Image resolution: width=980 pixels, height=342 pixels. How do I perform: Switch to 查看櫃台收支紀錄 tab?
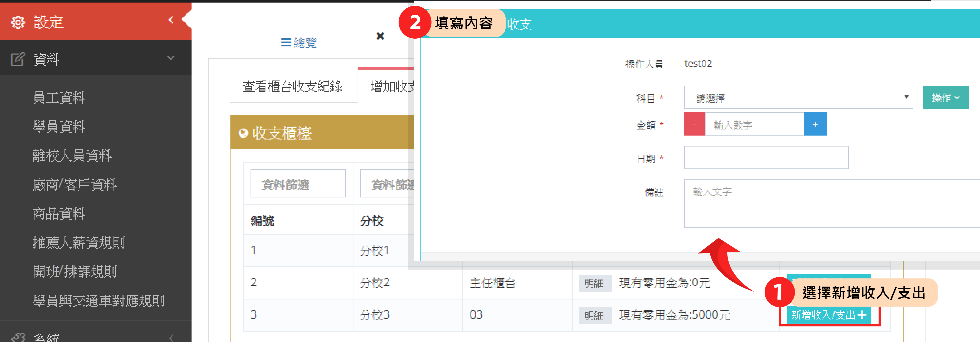(x=292, y=87)
